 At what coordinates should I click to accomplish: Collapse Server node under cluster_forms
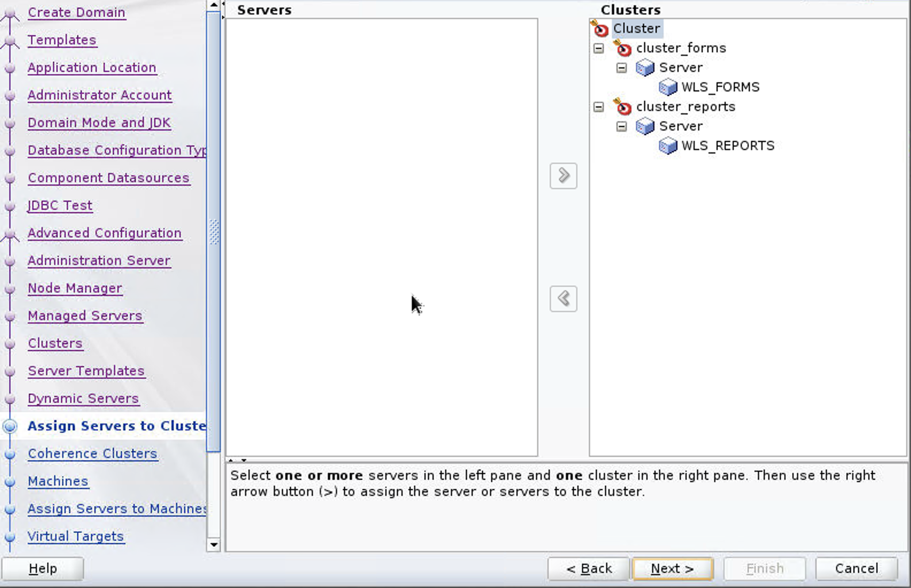(x=622, y=68)
